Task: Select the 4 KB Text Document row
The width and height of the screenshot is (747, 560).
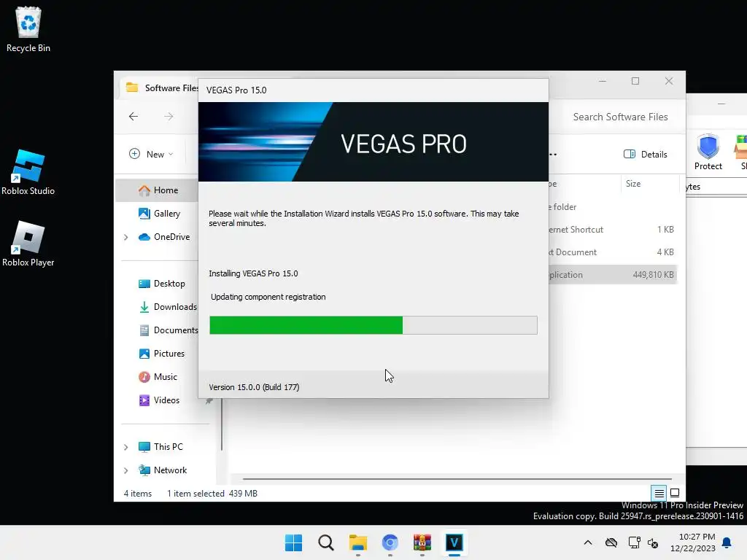Action: coord(613,252)
